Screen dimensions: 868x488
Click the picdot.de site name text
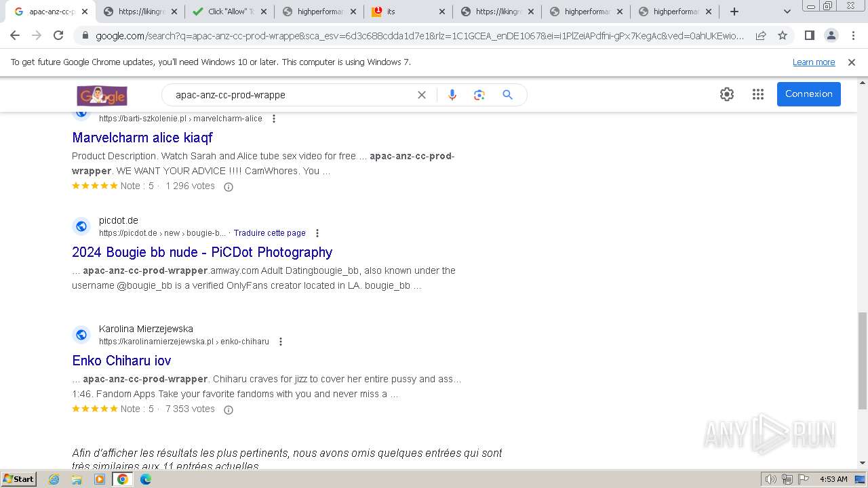(119, 220)
